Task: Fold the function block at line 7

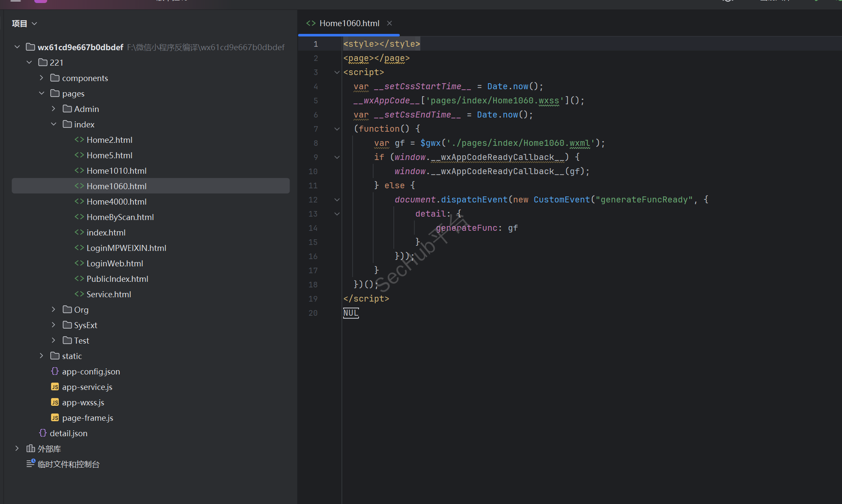Action: pos(337,129)
